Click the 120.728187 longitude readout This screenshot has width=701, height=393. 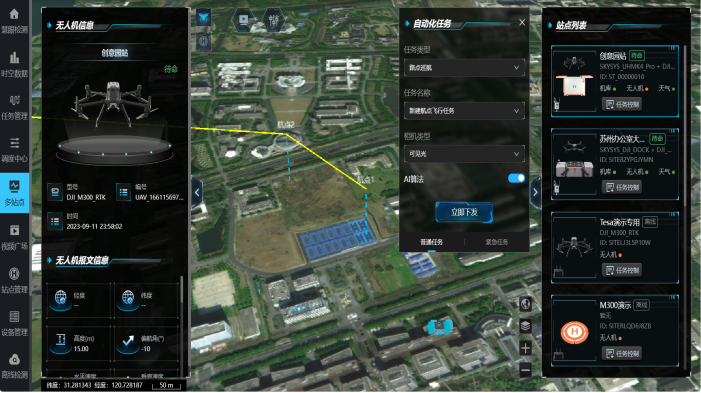[127, 385]
